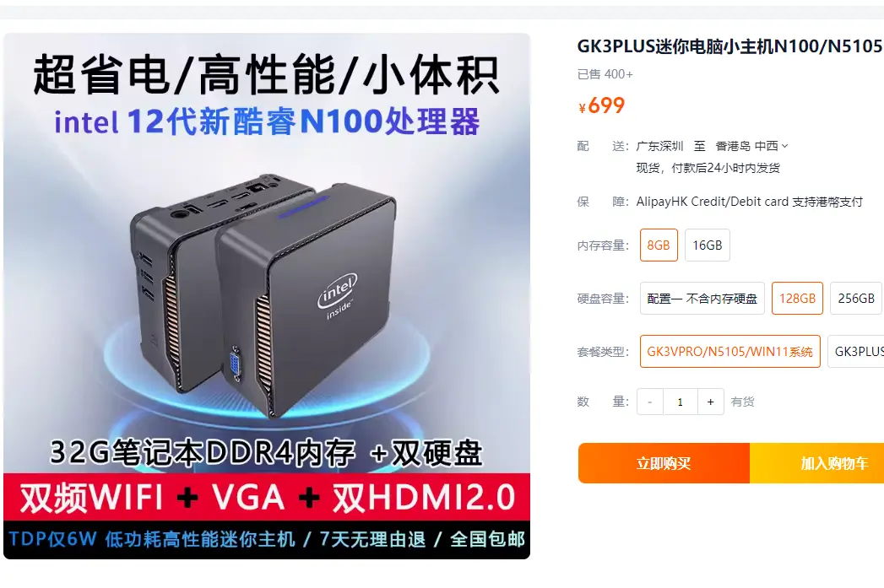Viewport: 884px width, 588px height.
Task: Click the GK3PLUS product title
Action: point(730,46)
